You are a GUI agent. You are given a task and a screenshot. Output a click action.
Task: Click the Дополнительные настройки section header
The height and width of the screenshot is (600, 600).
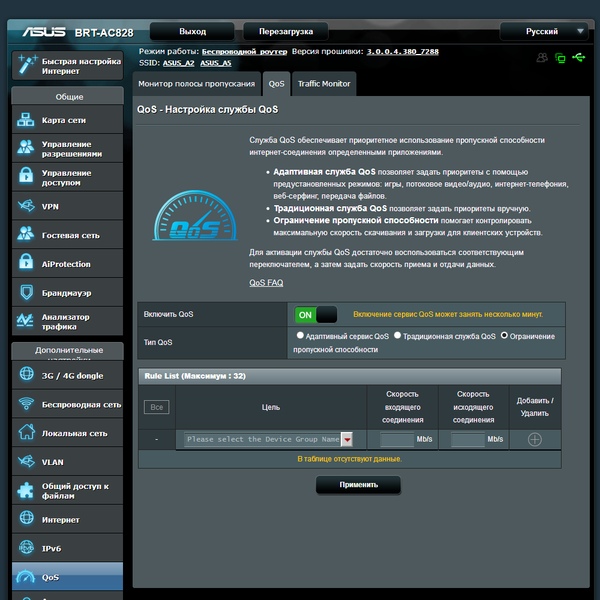tap(67, 351)
